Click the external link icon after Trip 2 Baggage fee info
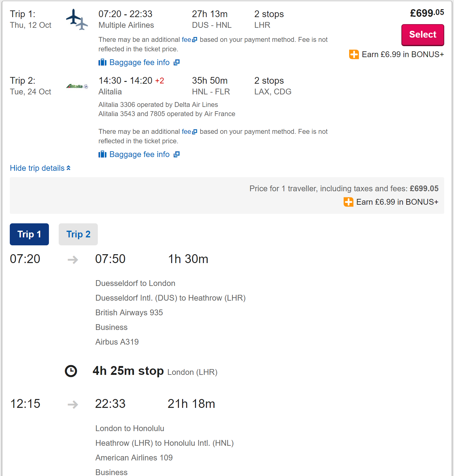The width and height of the screenshot is (454, 476). point(176,154)
